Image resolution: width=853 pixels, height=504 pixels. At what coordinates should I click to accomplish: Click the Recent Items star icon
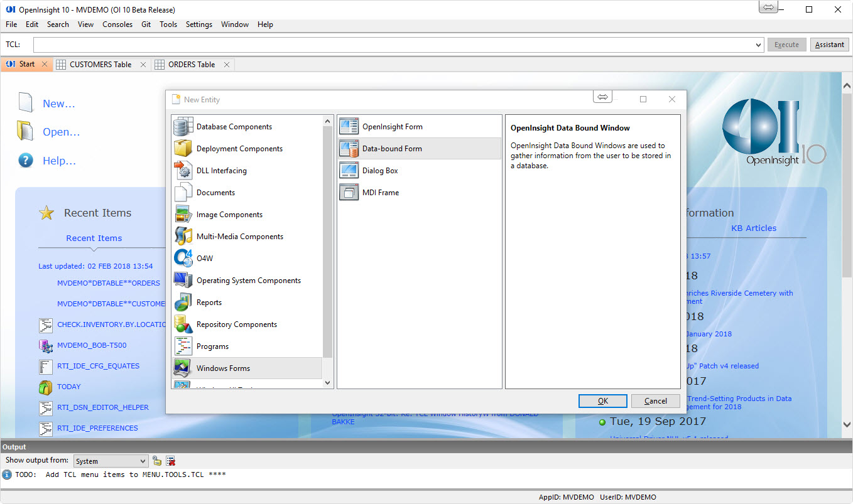46,213
